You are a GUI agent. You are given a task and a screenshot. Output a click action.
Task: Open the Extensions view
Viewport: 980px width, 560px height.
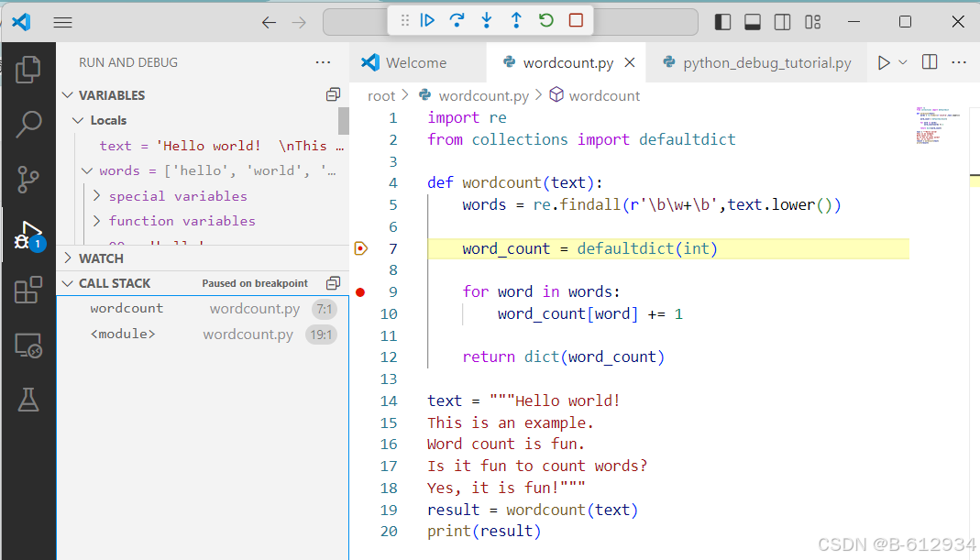tap(28, 290)
